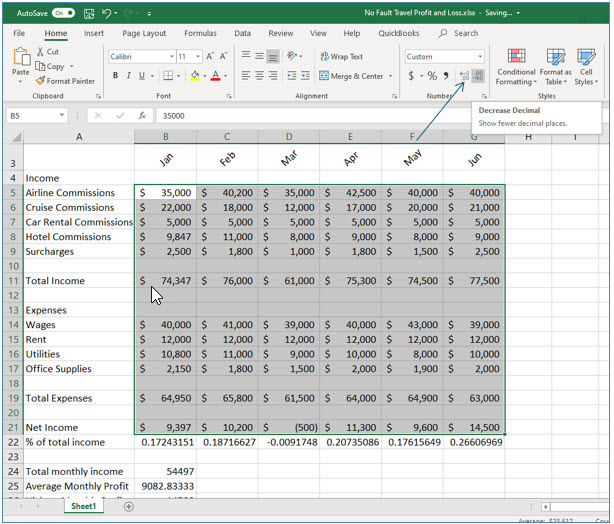The width and height of the screenshot is (614, 524).
Task: Open the Cell Styles gallery
Action: pos(586,67)
